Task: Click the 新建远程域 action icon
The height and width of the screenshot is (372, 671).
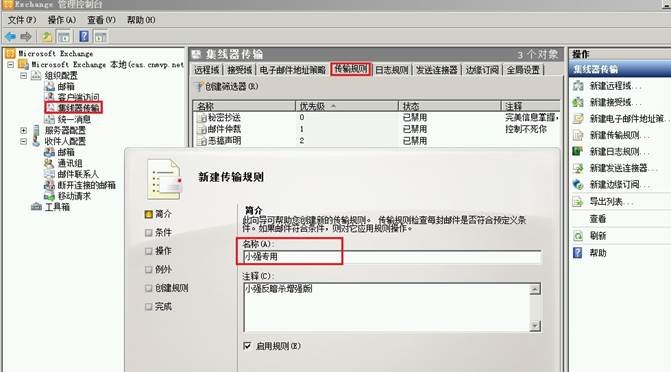Action: coord(578,86)
